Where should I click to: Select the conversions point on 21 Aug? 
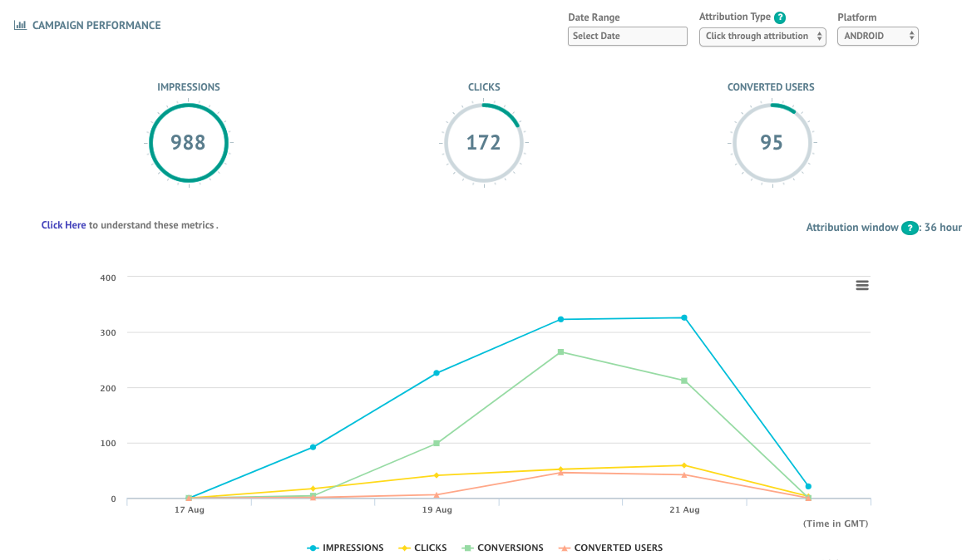[x=684, y=381]
